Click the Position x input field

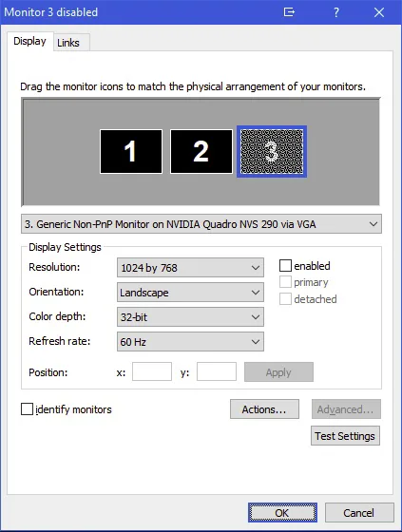click(152, 371)
